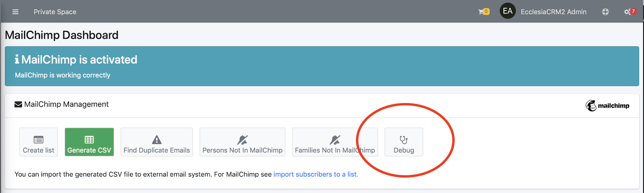Follow the import subscribers to a list link
This screenshot has width=644, height=193.
[316, 174]
